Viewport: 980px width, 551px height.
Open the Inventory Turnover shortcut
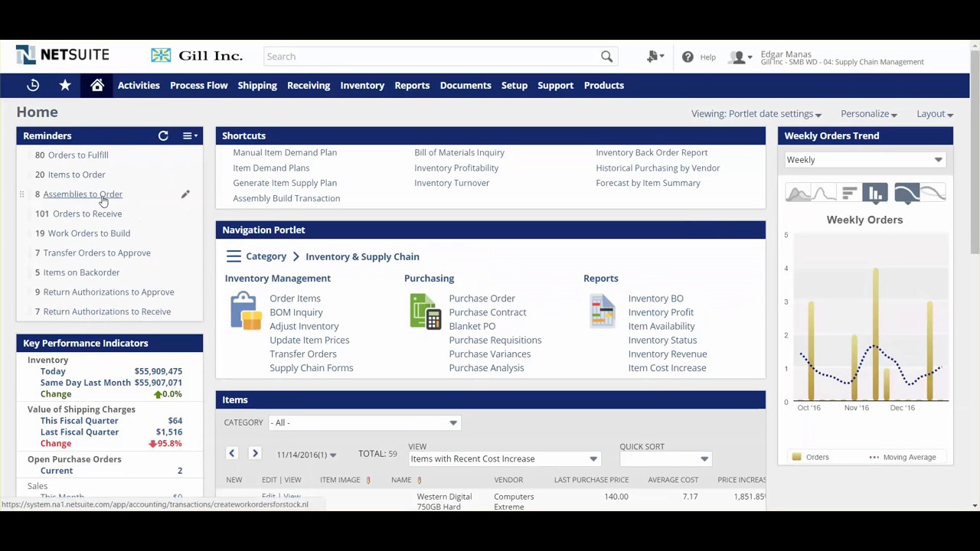pos(452,183)
